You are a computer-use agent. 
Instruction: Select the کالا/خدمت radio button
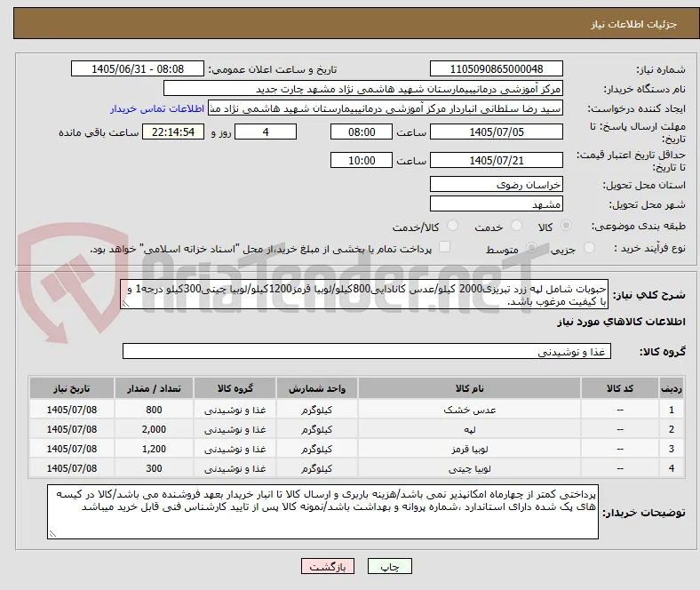453,226
